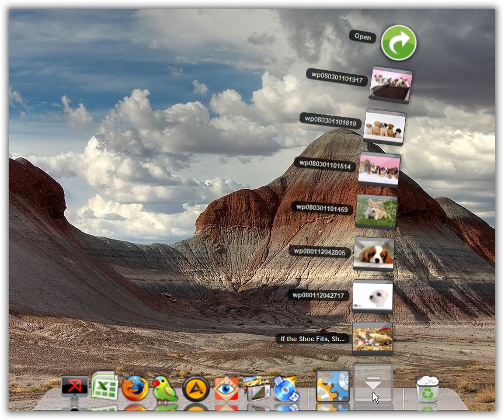
Task: Open ACDSee via the eye icon
Action: (227, 387)
